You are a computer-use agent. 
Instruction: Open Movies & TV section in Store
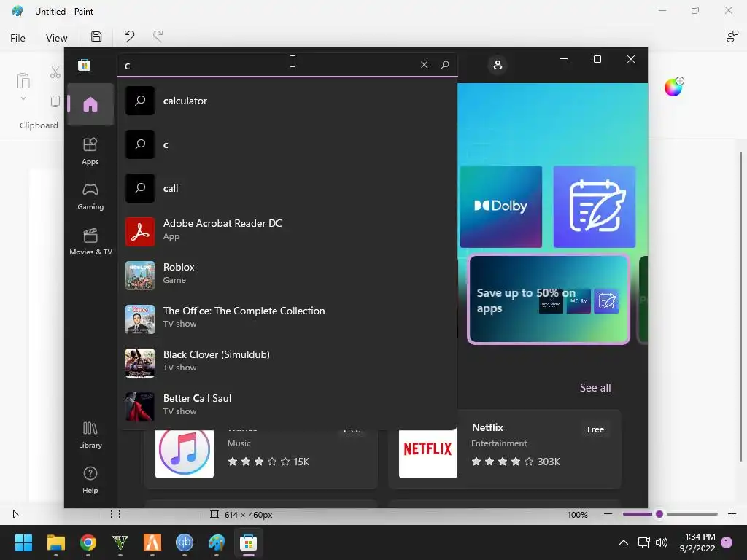tap(90, 241)
